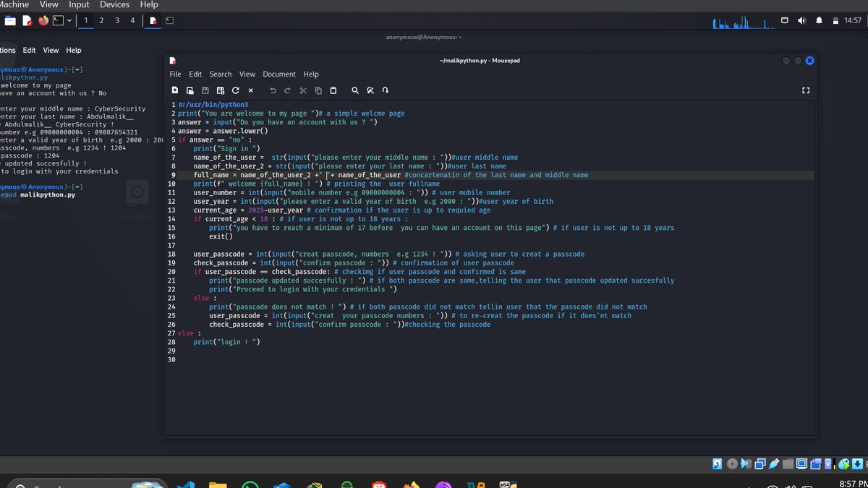
Task: Click the Go to line toolbar icon
Action: point(386,90)
